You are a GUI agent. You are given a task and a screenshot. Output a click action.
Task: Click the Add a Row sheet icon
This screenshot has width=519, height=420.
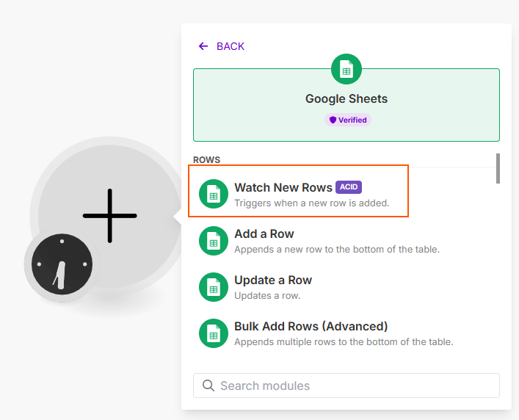tap(214, 241)
